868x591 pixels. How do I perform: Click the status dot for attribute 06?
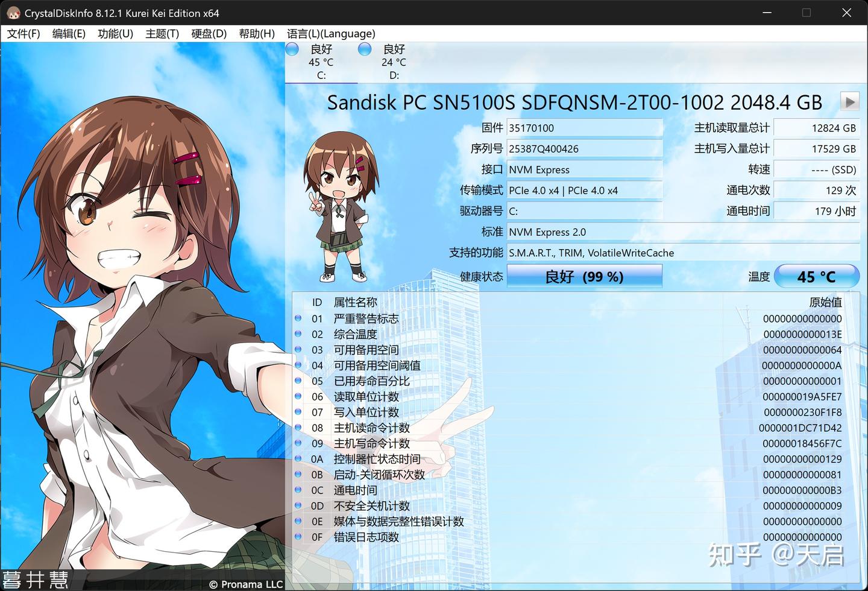[298, 396]
